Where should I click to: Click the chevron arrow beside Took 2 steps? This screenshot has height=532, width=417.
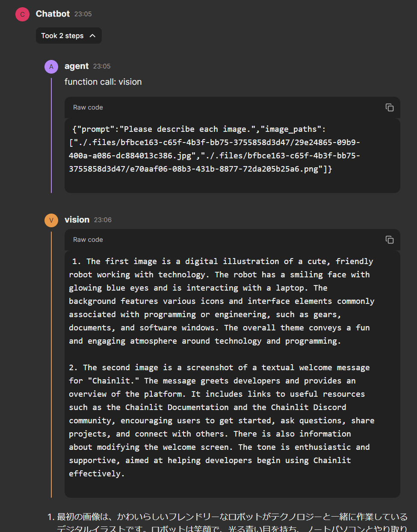[x=92, y=36]
